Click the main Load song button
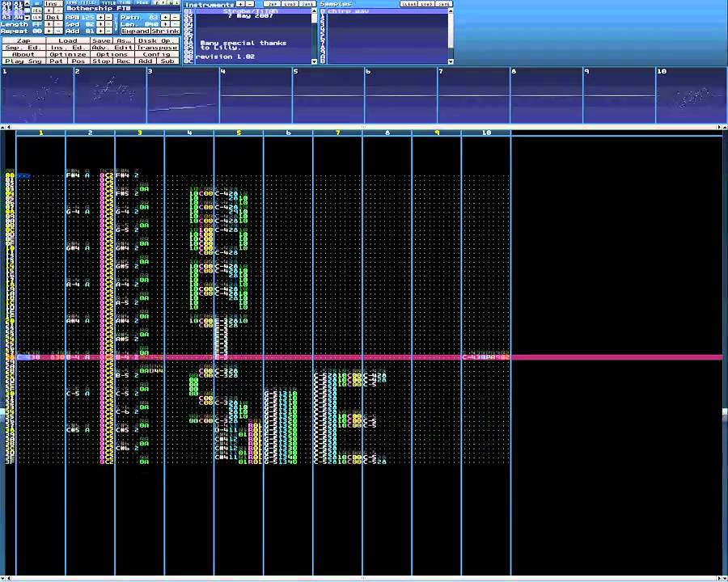Image resolution: width=728 pixels, height=582 pixels. (x=68, y=41)
